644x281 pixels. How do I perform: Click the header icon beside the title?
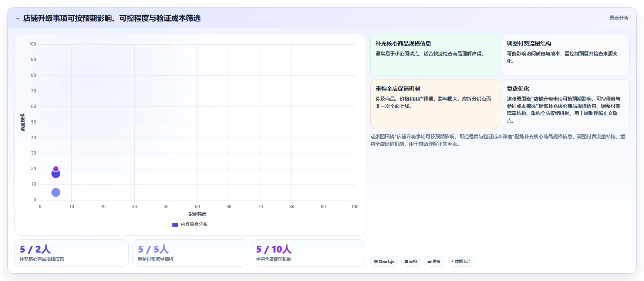(x=17, y=18)
